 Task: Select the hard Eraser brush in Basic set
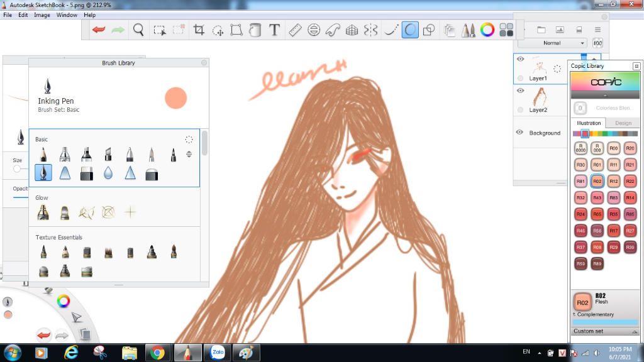pos(87,173)
